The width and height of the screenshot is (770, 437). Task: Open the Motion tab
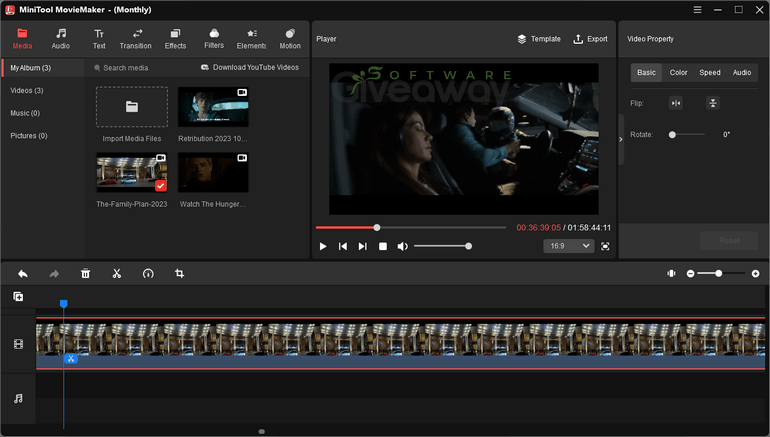[x=290, y=39]
